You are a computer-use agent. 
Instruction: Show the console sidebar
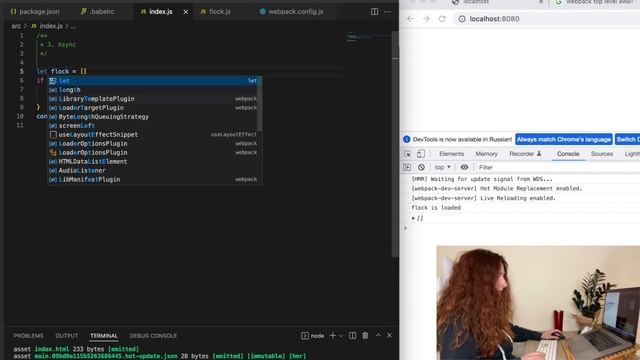(407, 167)
